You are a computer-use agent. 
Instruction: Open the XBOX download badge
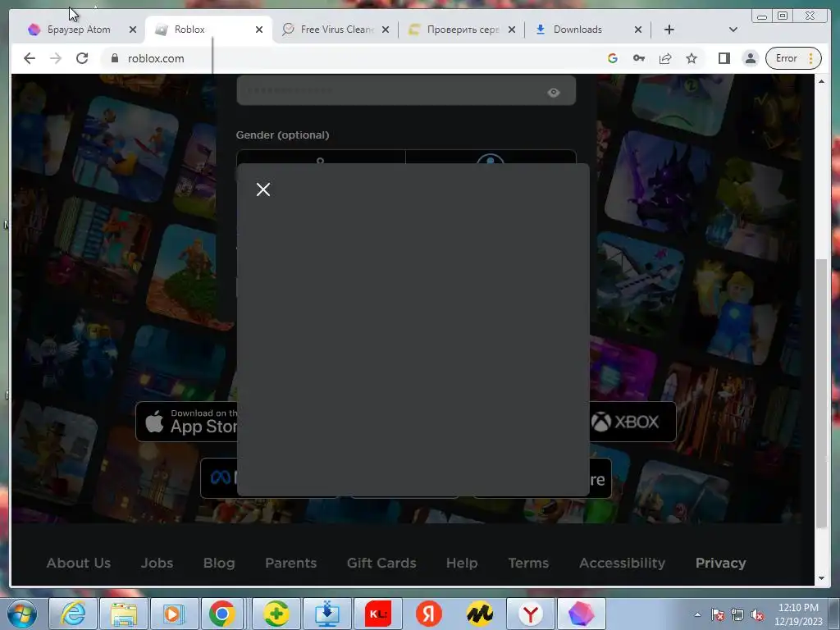(632, 422)
